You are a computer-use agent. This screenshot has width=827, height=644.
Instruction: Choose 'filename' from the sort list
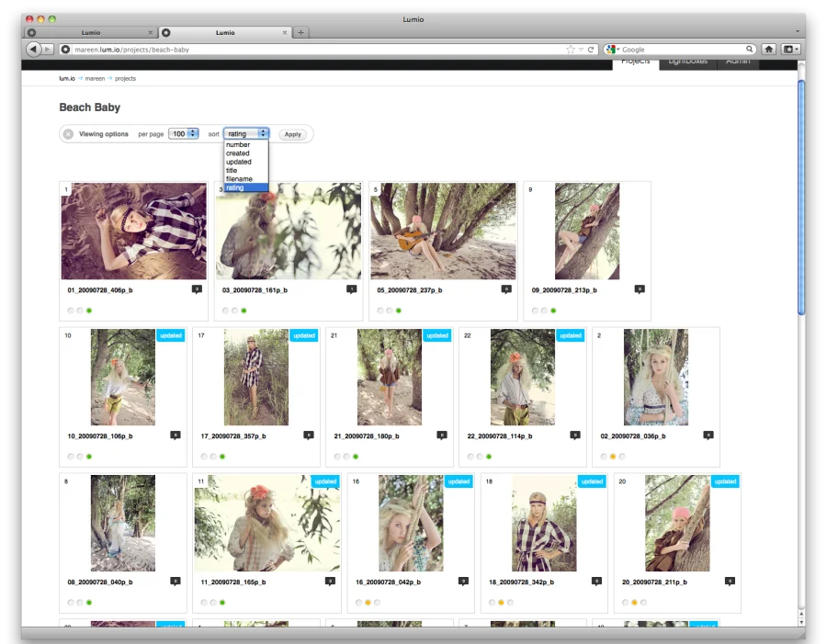click(x=239, y=179)
